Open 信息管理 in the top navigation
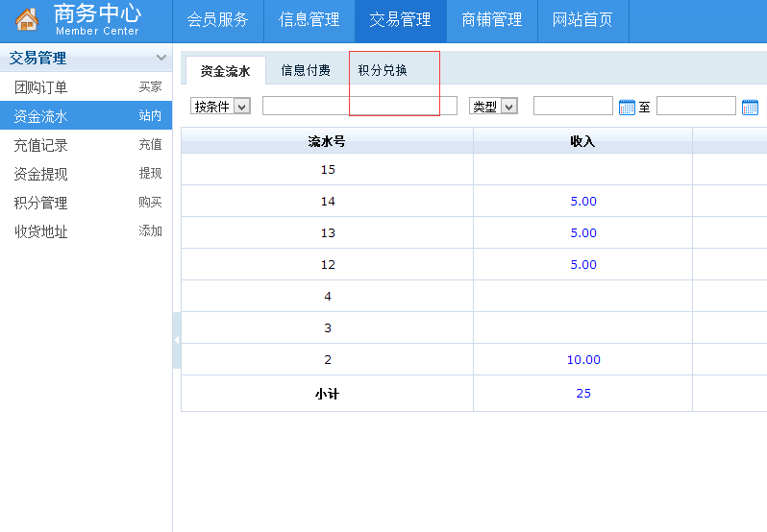767x532 pixels. tap(309, 20)
